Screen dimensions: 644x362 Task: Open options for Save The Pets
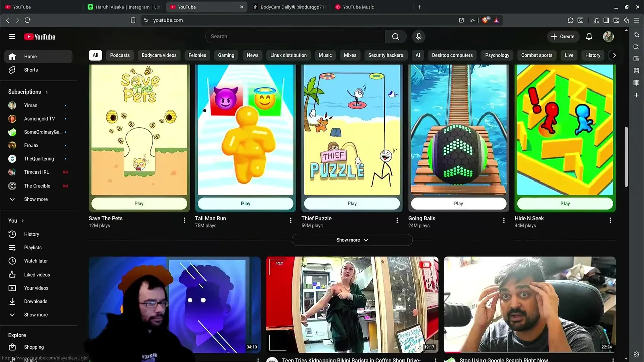(x=184, y=220)
